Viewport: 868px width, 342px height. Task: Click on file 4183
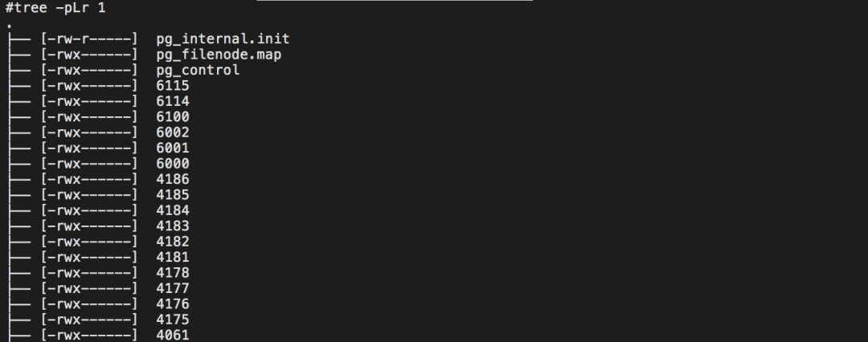click(x=173, y=226)
